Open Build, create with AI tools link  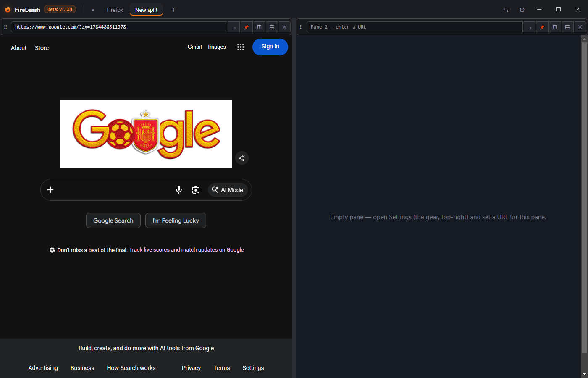click(146, 348)
